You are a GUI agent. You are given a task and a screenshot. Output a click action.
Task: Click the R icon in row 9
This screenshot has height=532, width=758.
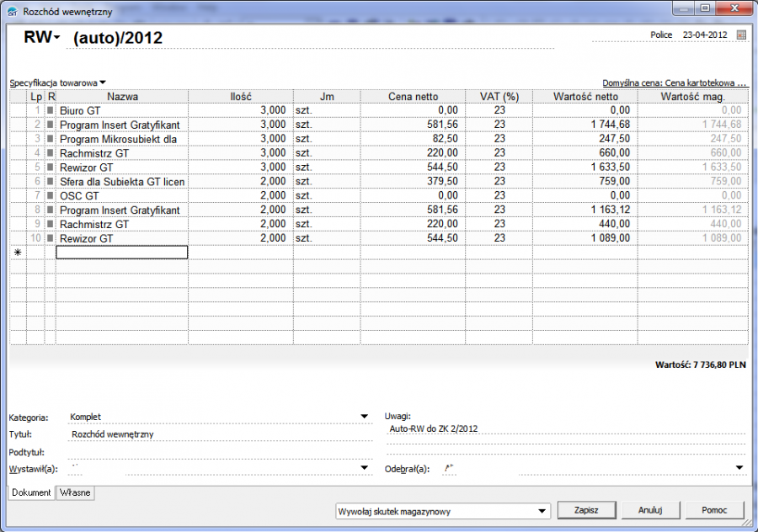(51, 224)
